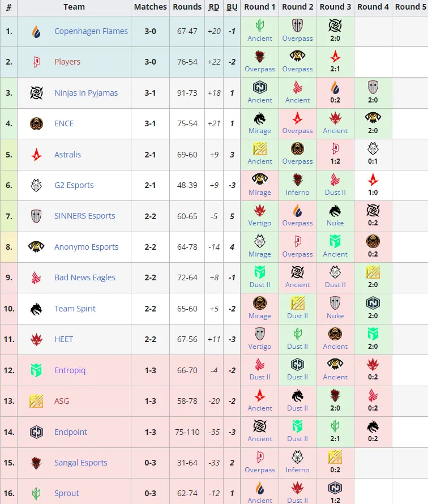Open the Sprout team page link
The width and height of the screenshot is (428, 504).
[66, 493]
